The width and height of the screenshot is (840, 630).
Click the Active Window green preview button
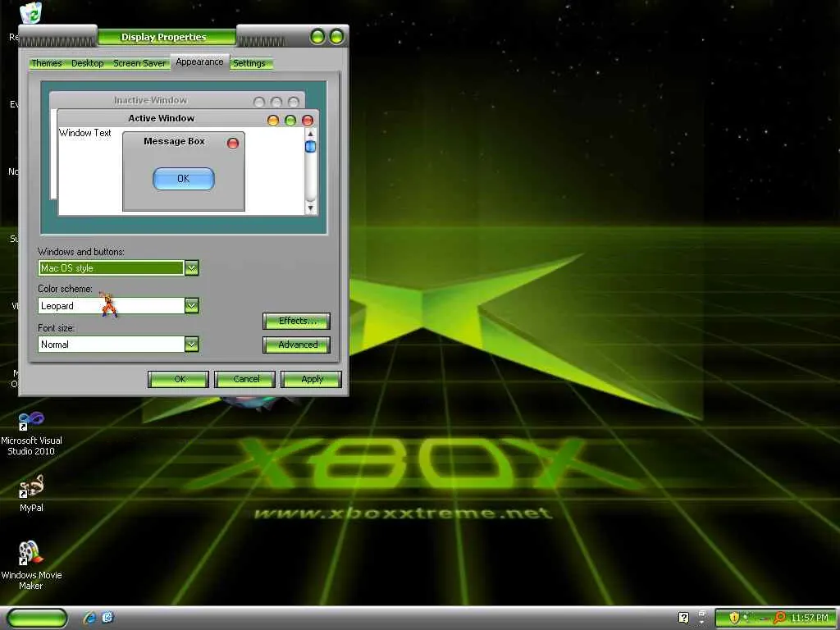[290, 121]
